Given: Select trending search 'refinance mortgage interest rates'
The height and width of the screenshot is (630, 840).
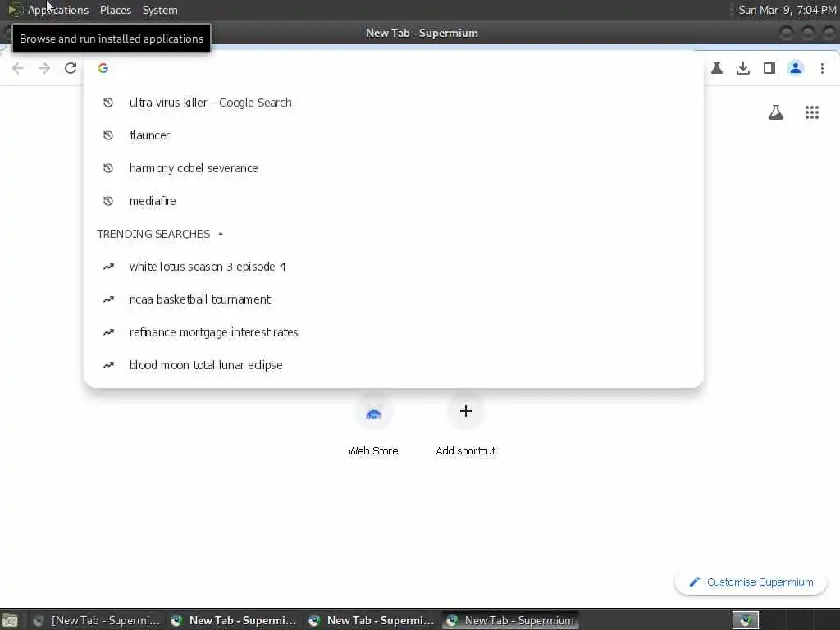Looking at the screenshot, I should coord(394,332).
